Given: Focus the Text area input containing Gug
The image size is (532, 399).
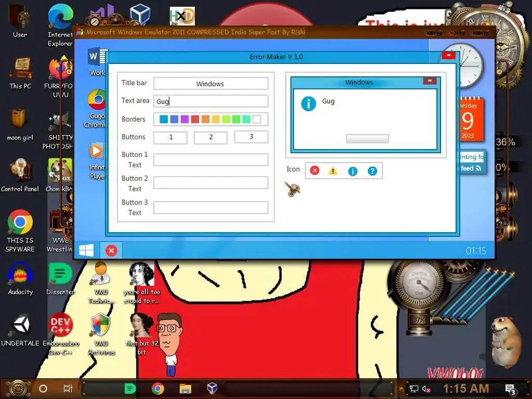Looking at the screenshot, I should click(211, 101).
